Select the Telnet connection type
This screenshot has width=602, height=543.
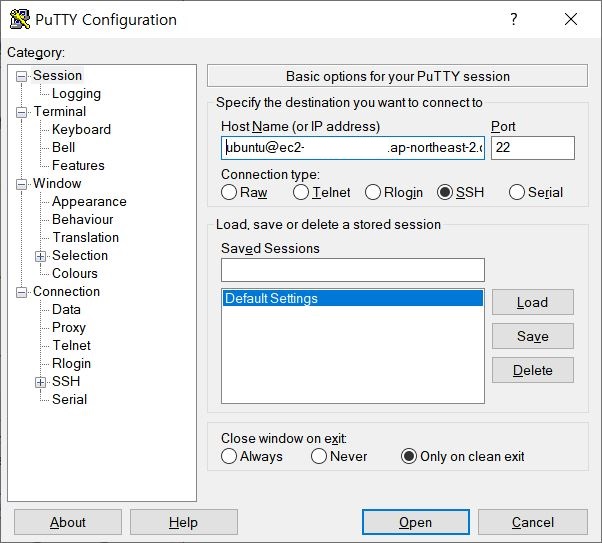coord(301,193)
